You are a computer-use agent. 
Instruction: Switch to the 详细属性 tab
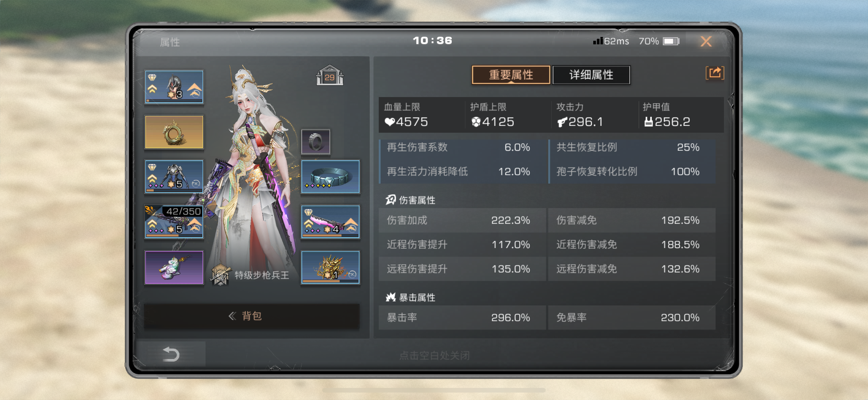(x=591, y=75)
